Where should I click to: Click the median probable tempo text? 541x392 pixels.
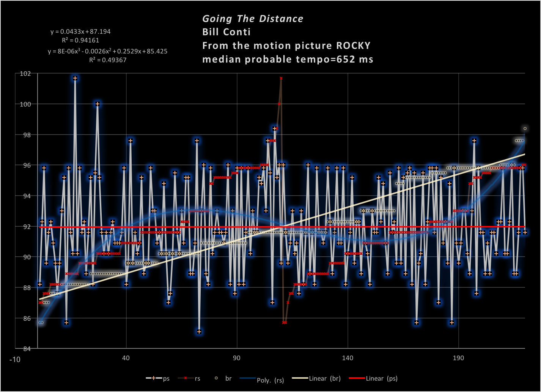tap(288, 59)
